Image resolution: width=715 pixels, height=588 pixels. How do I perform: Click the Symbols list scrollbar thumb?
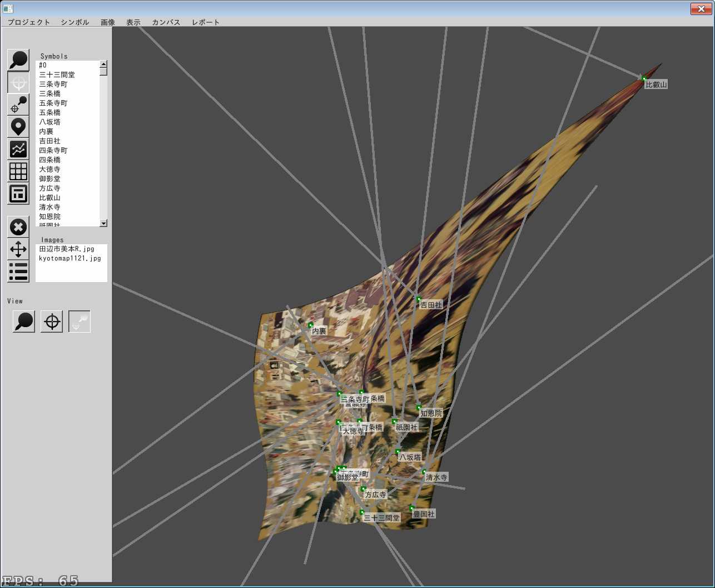[103, 71]
